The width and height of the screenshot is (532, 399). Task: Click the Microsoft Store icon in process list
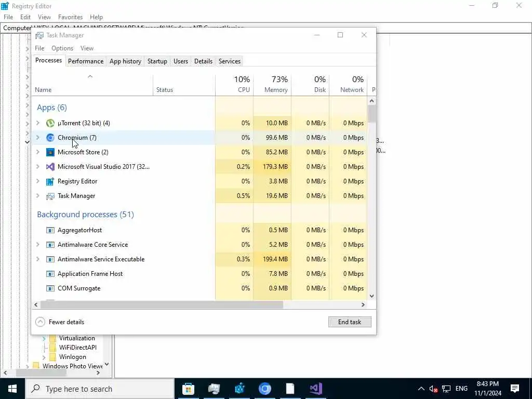pyautogui.click(x=50, y=152)
